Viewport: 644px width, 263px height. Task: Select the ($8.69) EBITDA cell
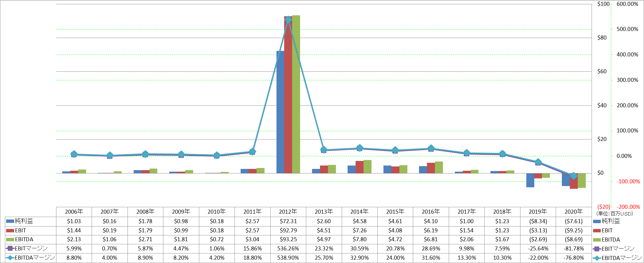(x=574, y=239)
